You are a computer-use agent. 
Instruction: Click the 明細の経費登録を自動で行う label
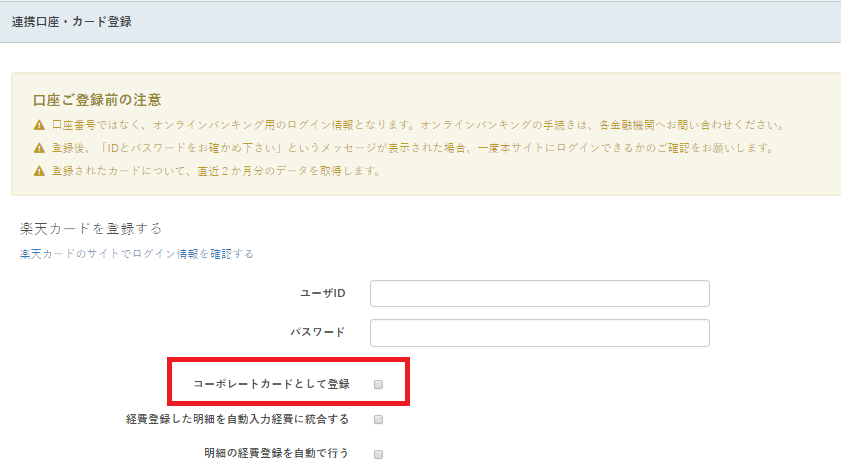tap(276, 453)
